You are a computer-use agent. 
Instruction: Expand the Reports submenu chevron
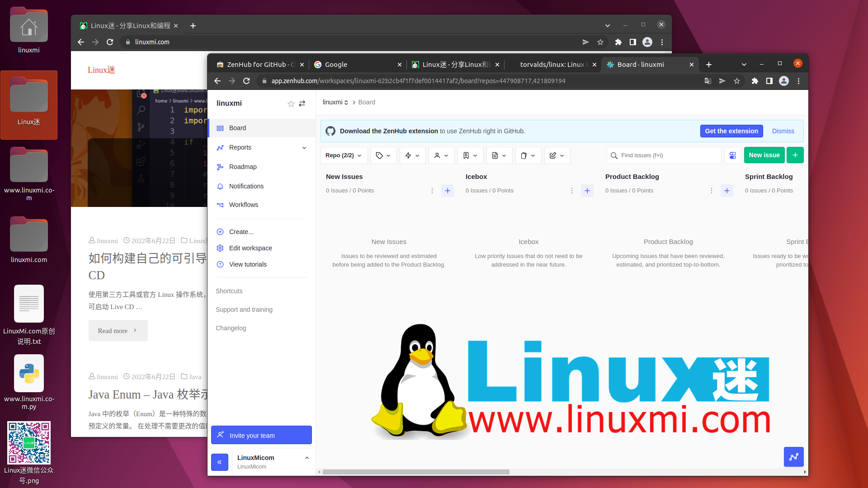tap(304, 148)
